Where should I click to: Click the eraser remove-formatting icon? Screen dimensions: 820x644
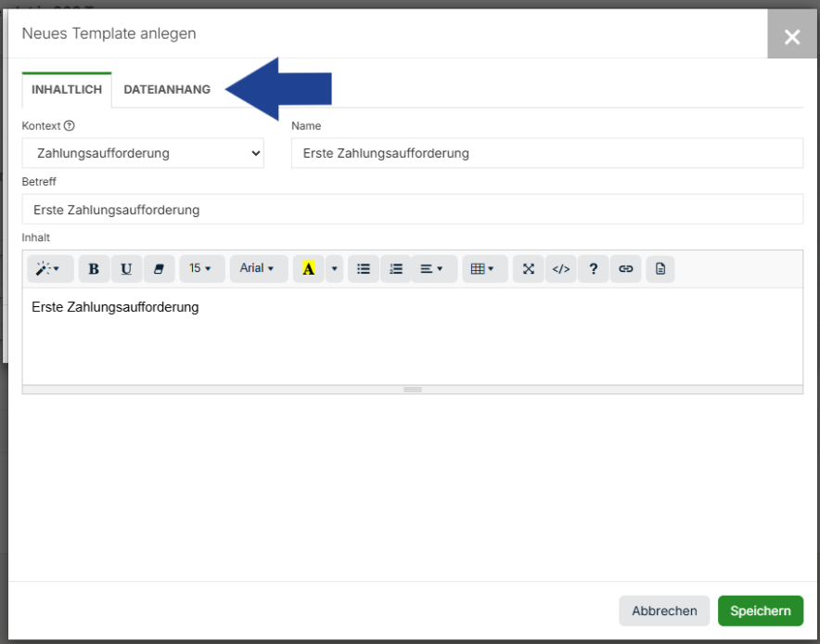tap(158, 269)
